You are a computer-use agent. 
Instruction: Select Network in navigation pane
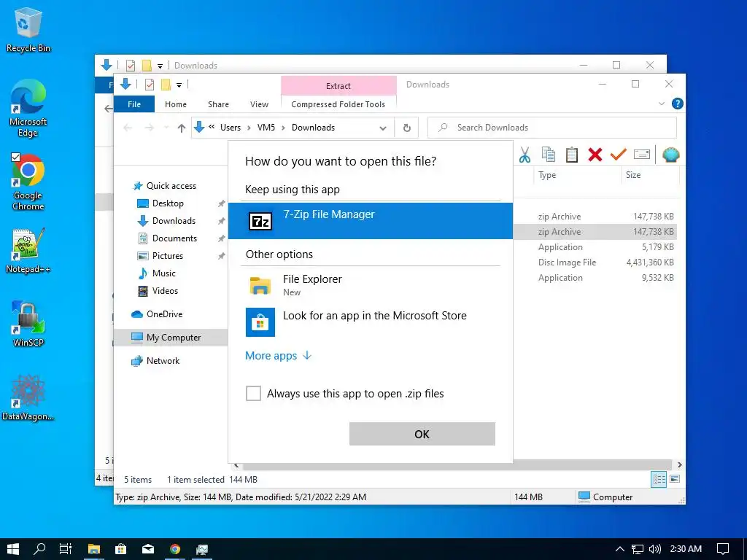[163, 361]
